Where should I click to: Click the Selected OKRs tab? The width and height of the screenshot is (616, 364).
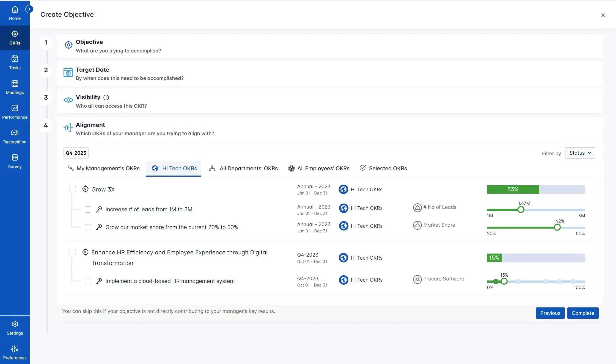coord(383,168)
